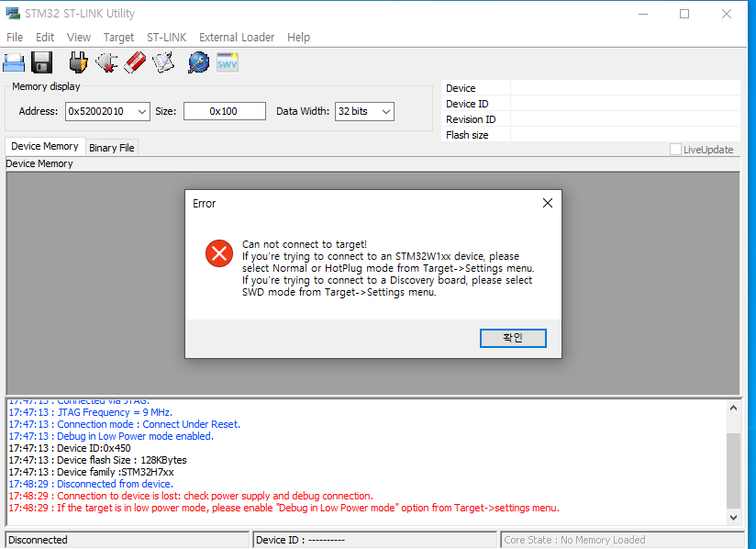Click the 'Revision ID' label in device info
Screen dimensions: 756x549
[x=471, y=119]
